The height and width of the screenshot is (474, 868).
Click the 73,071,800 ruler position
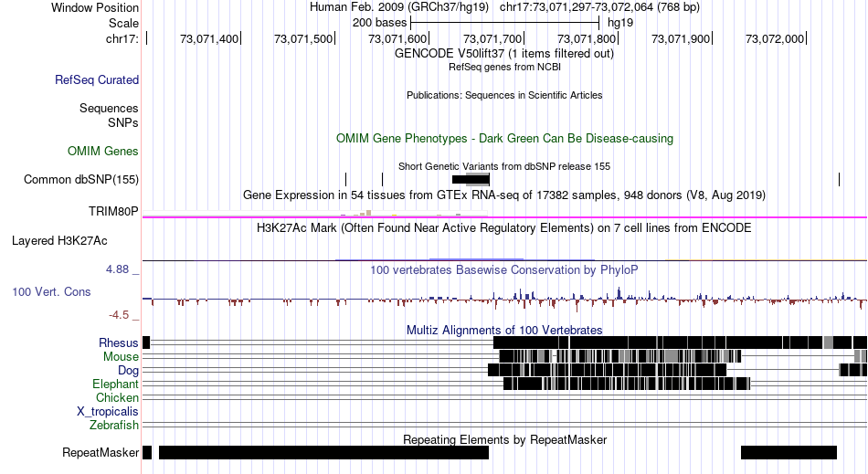[587, 38]
